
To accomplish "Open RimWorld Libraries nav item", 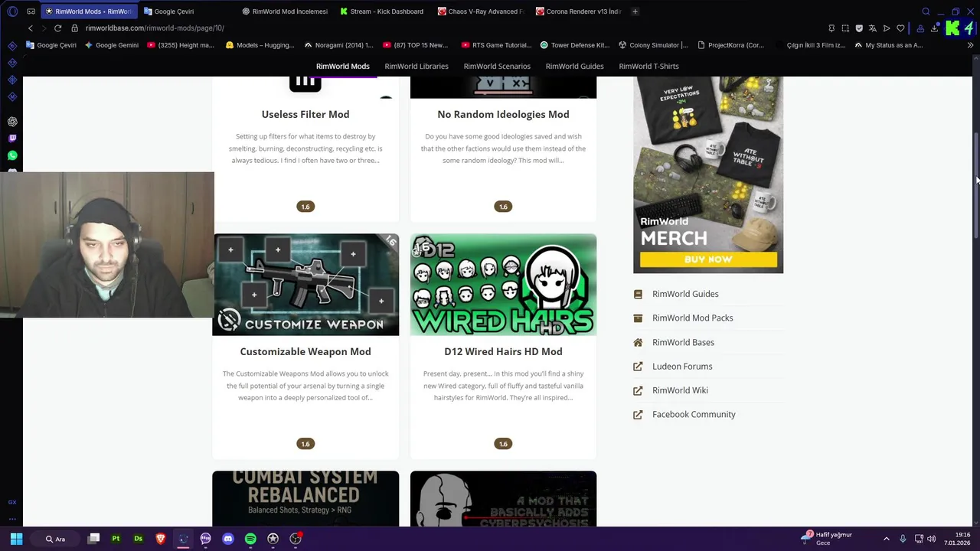I will [416, 67].
